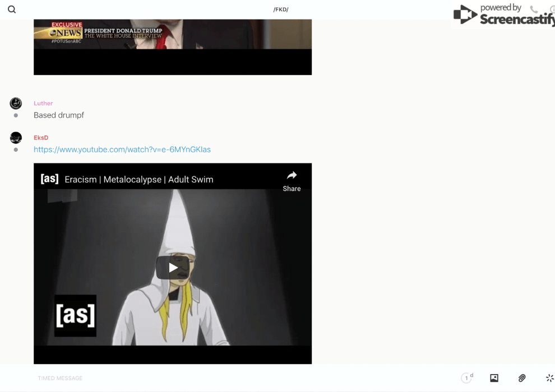Screen dimensions: 555x392
Task: Open the 1d message timer setting
Action: (467, 378)
